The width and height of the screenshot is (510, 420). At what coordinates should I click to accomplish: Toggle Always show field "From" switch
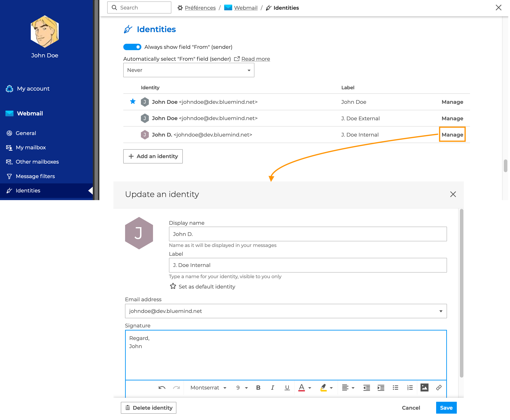[x=132, y=47]
